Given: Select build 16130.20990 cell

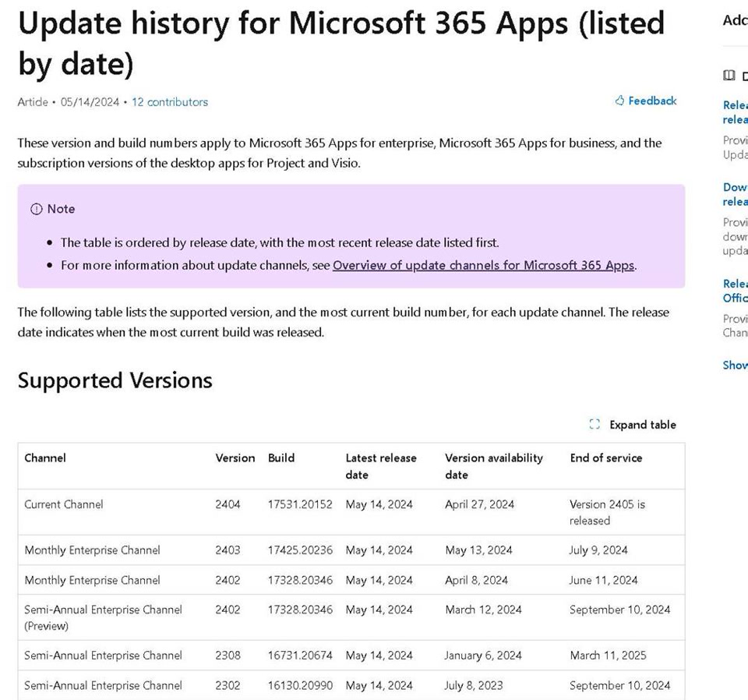Looking at the screenshot, I should [300, 686].
